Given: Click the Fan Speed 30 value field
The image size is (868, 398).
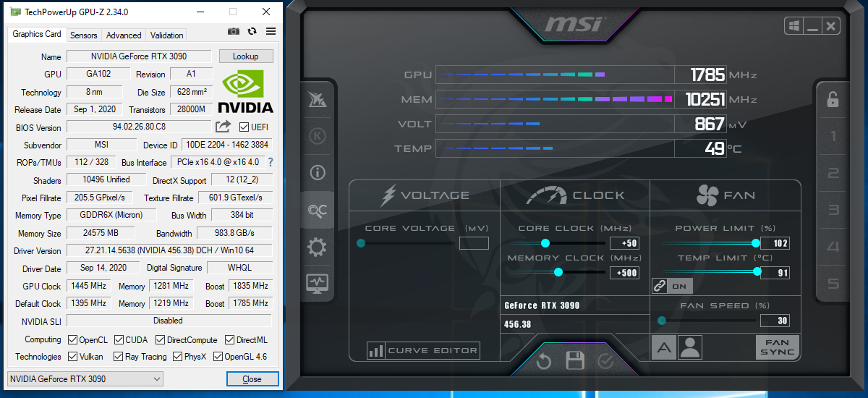Looking at the screenshot, I should tap(775, 321).
